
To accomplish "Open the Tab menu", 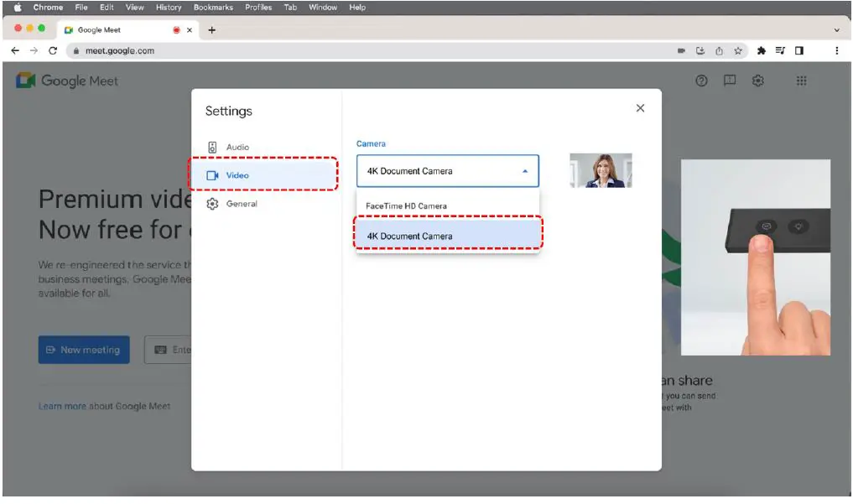I will click(x=290, y=8).
